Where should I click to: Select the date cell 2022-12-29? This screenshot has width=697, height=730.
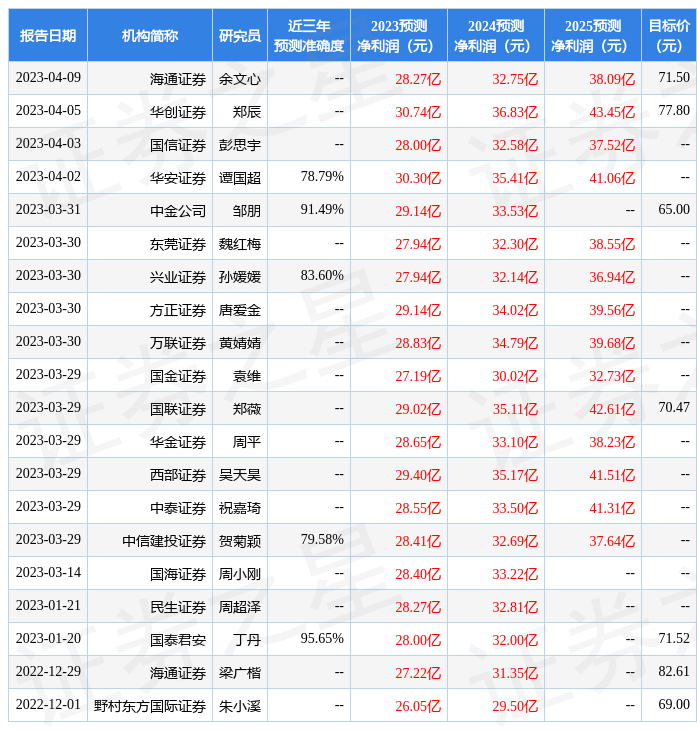(48, 672)
